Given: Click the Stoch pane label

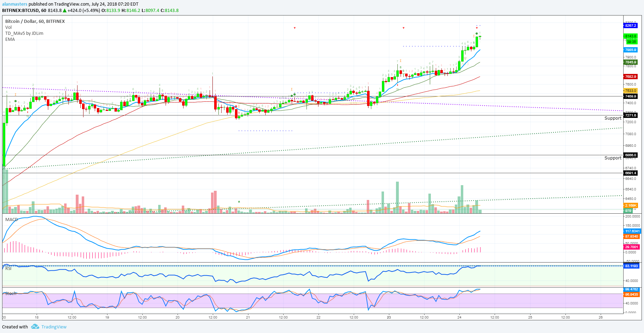Looking at the screenshot, I should click(x=11, y=293).
